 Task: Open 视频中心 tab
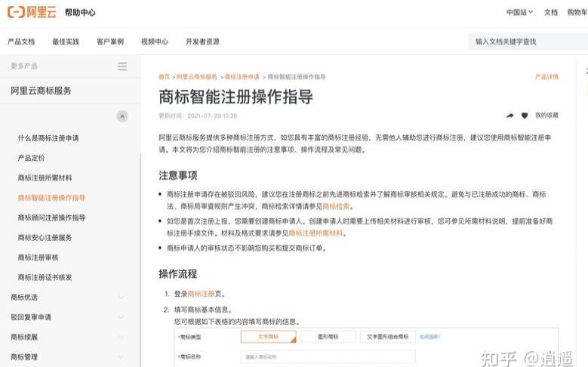[155, 42]
